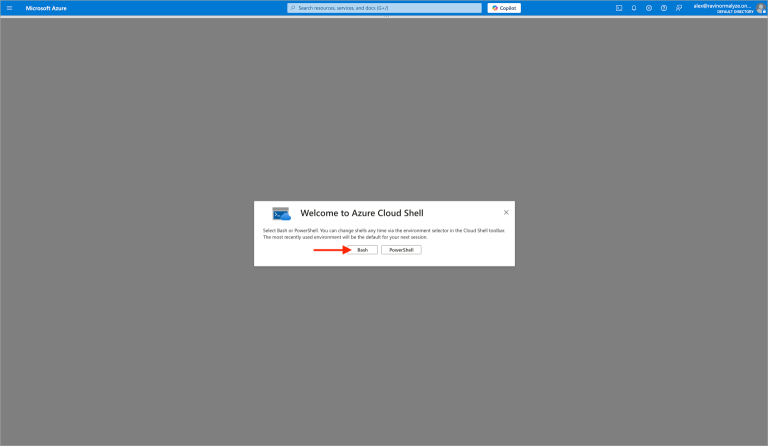Launch Cloud Shell from the top bar icon

[x=619, y=8]
